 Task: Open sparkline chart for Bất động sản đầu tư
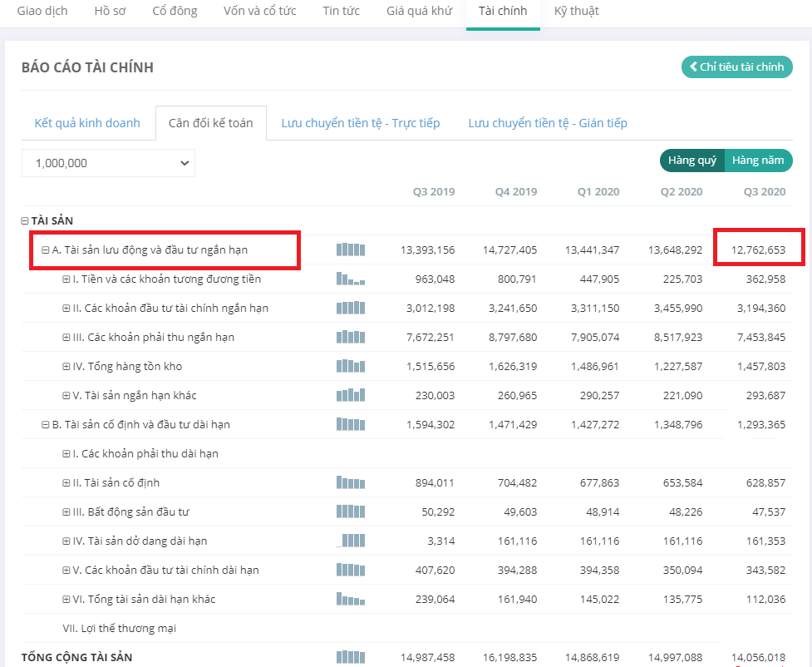point(350,511)
